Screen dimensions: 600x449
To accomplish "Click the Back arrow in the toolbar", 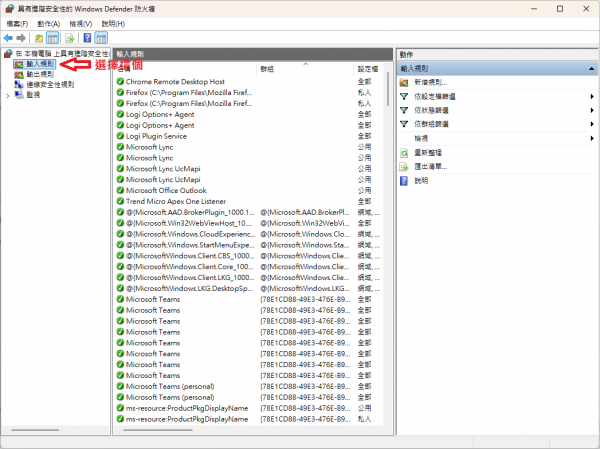I will [x=8, y=37].
